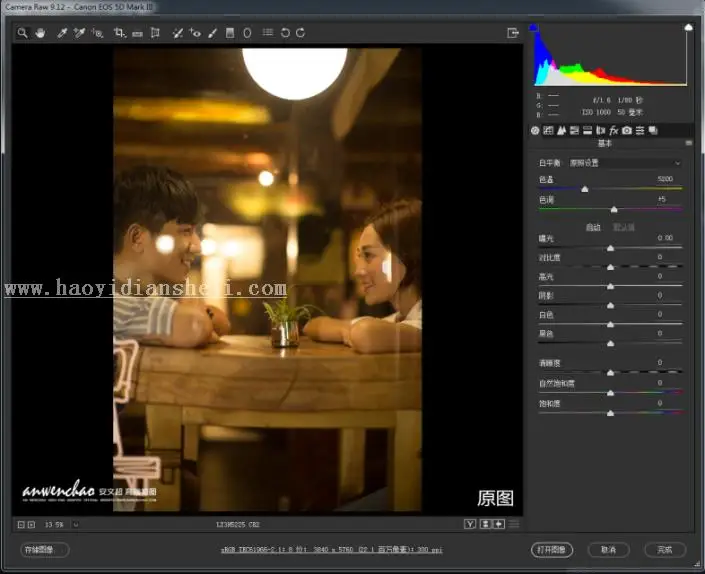Select the Adjustment Brush tool
Screen dimensions: 705x574
[x=213, y=33]
